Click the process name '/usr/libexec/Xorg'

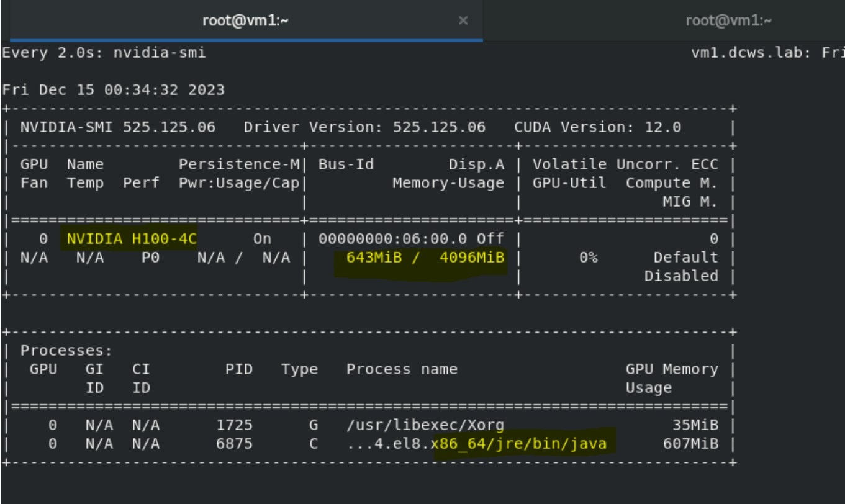pos(425,425)
